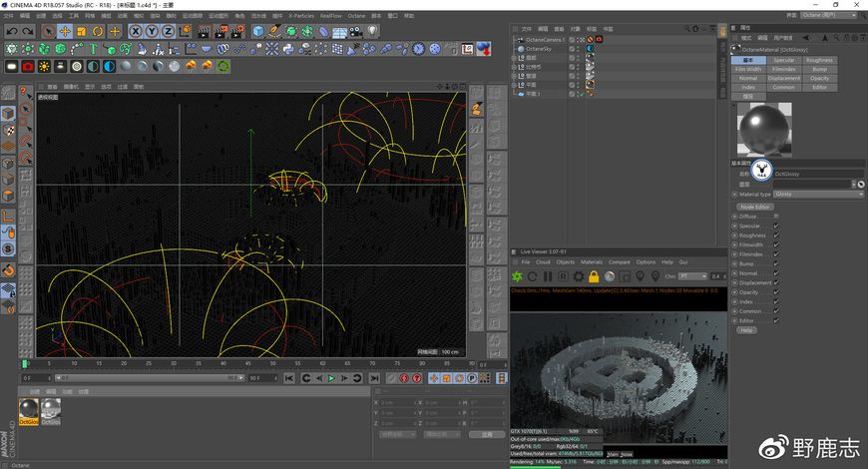The height and width of the screenshot is (469, 868).
Task: Select the OctaneSky object in Object Manager
Action: 538,49
